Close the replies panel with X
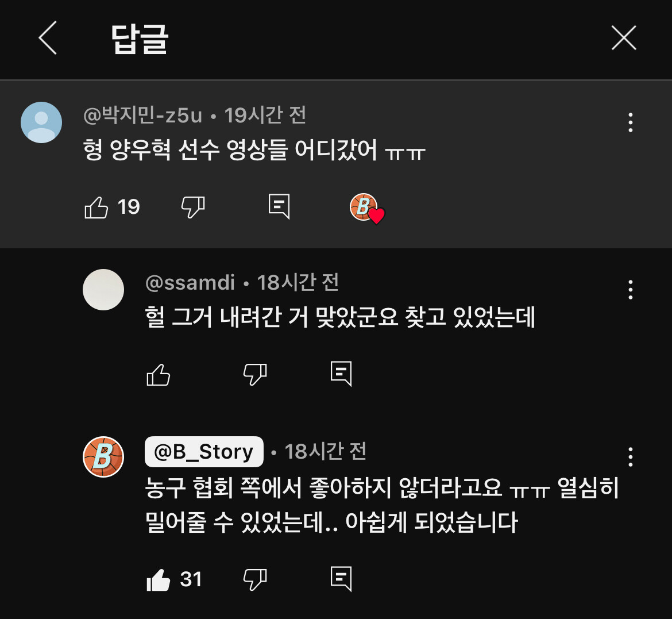 (624, 38)
